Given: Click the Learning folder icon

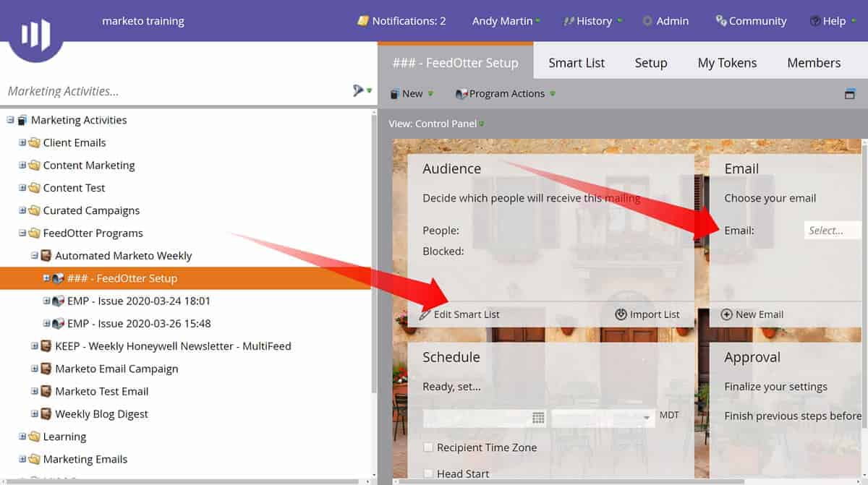Looking at the screenshot, I should pyautogui.click(x=34, y=437).
